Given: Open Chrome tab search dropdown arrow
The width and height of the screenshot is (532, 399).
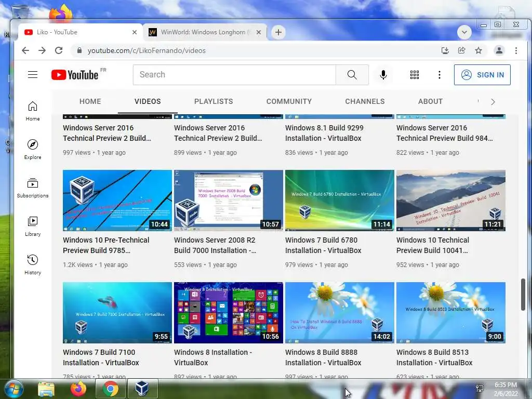Looking at the screenshot, I should click(464, 32).
